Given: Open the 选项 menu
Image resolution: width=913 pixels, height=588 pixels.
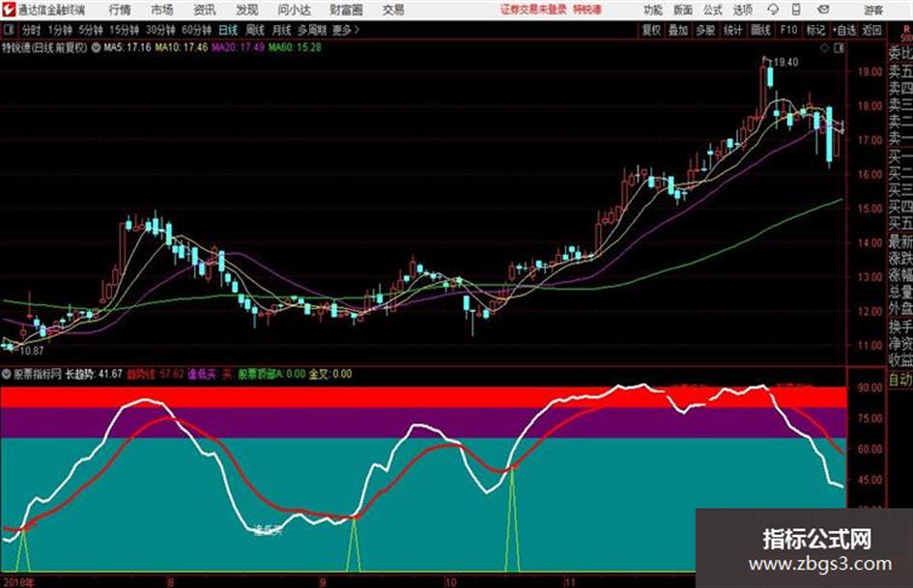Looking at the screenshot, I should click(x=742, y=10).
